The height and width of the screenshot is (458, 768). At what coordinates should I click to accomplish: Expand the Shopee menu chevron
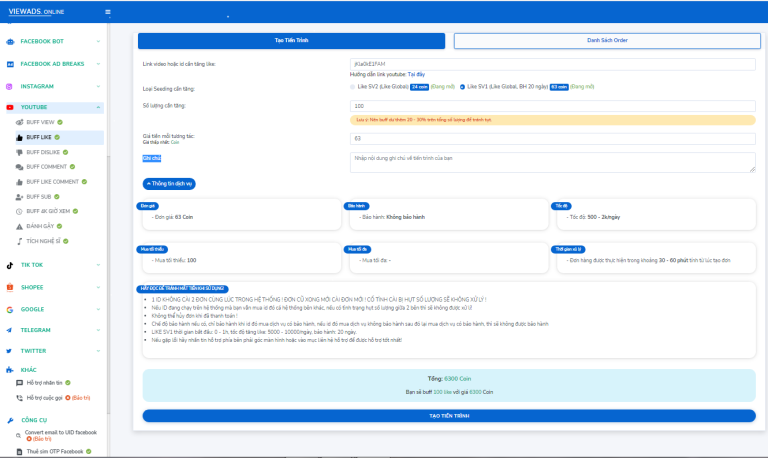coord(98,288)
